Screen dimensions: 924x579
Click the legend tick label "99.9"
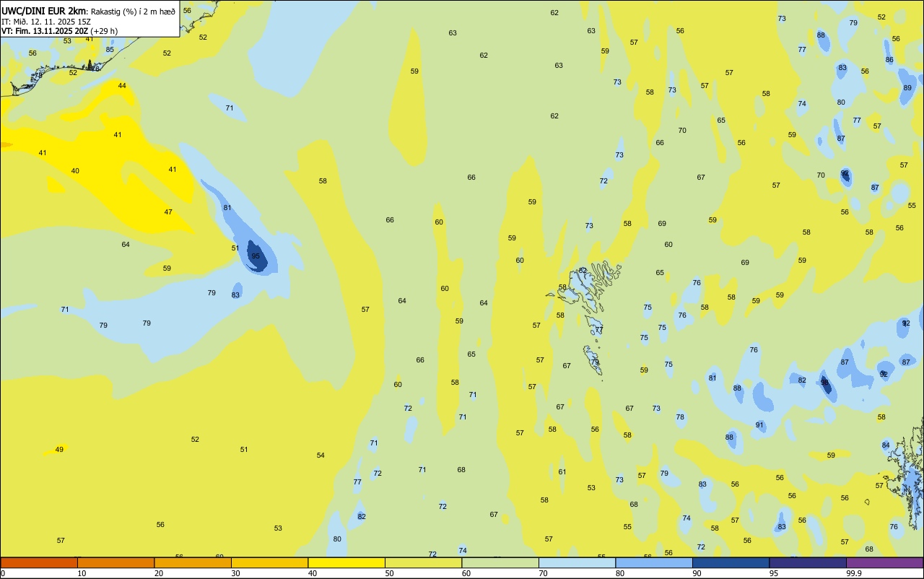pos(854,573)
